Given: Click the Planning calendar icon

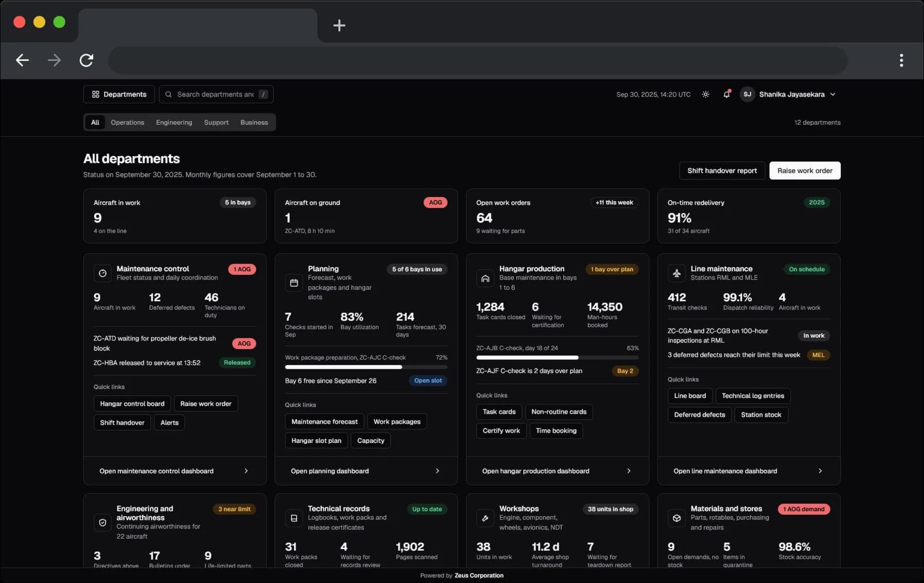Looking at the screenshot, I should [x=294, y=283].
